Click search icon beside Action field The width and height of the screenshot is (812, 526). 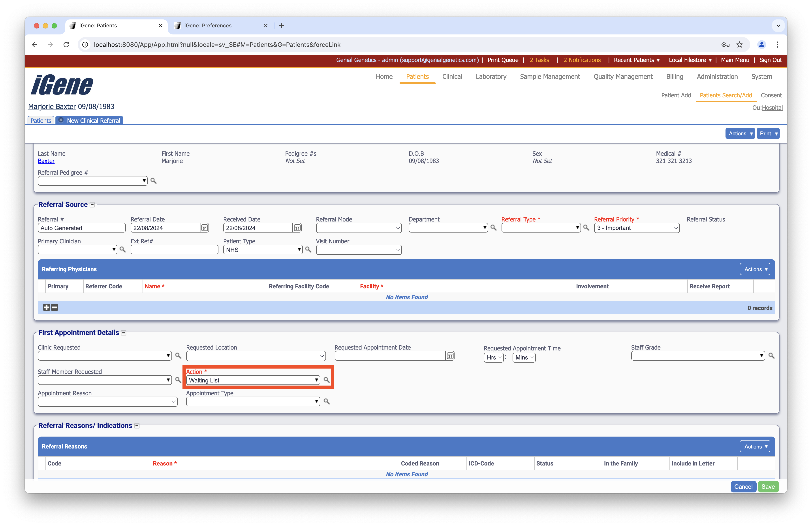pyautogui.click(x=327, y=380)
